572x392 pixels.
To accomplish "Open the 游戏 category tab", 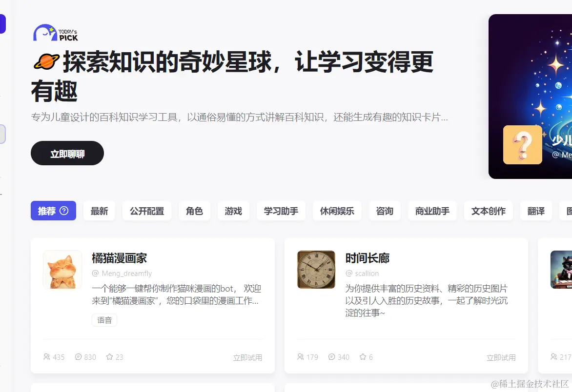I will [233, 211].
